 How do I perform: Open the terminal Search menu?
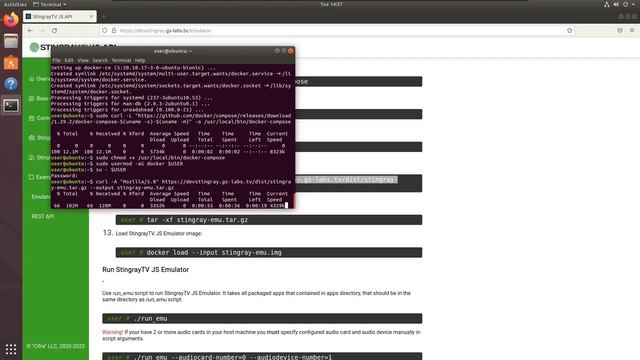100,60
